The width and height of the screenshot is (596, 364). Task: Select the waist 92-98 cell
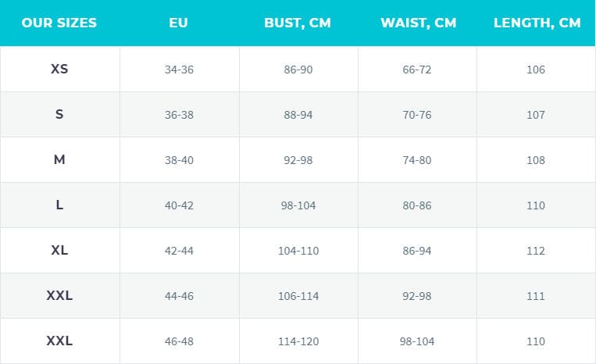tap(417, 296)
